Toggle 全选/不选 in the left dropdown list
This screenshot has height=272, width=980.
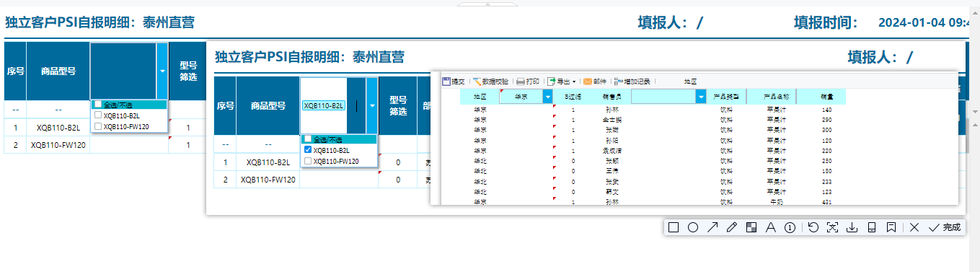[x=98, y=105]
